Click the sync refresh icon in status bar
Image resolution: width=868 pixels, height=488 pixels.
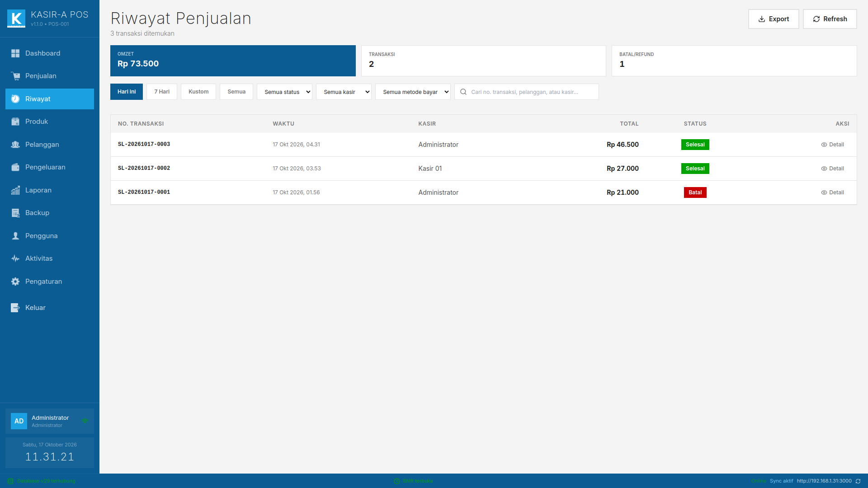click(858, 481)
